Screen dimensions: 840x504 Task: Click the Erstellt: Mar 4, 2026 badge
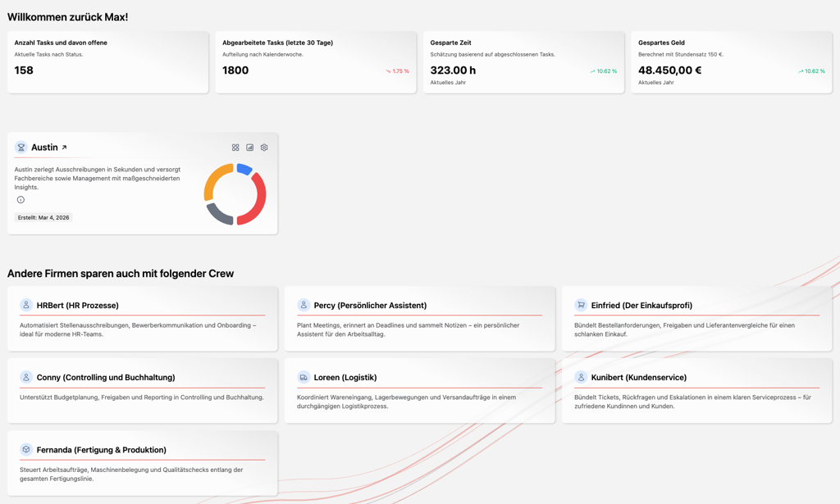click(x=43, y=218)
